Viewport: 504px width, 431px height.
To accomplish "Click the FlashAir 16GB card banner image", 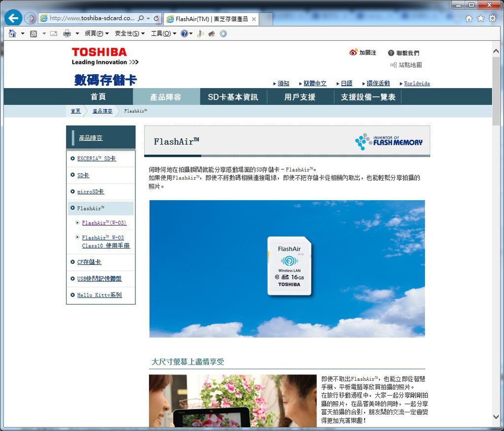I will tap(287, 269).
